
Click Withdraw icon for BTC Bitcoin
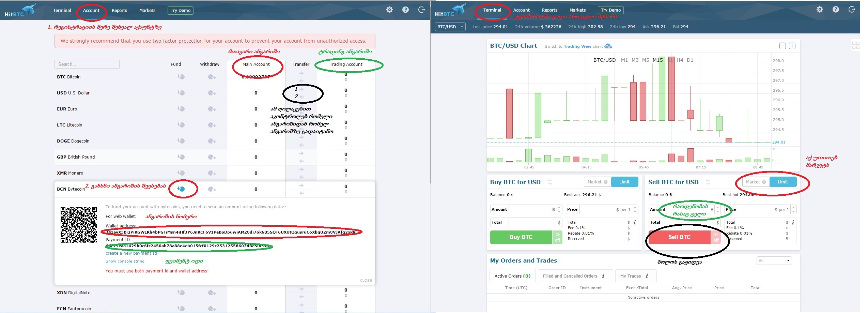(212, 77)
